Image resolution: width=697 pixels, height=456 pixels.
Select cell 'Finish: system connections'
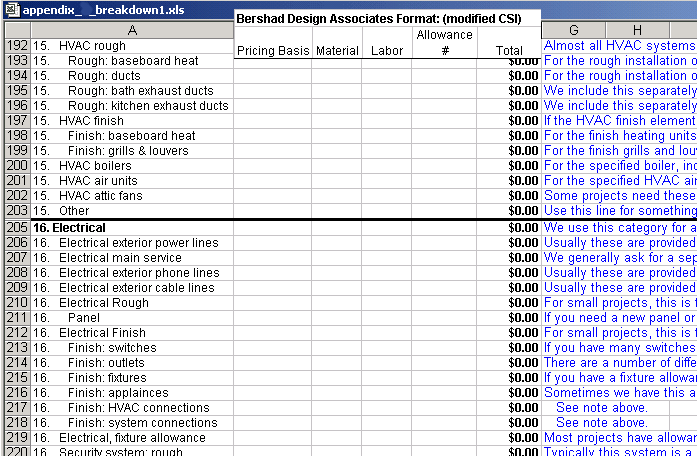point(132,423)
